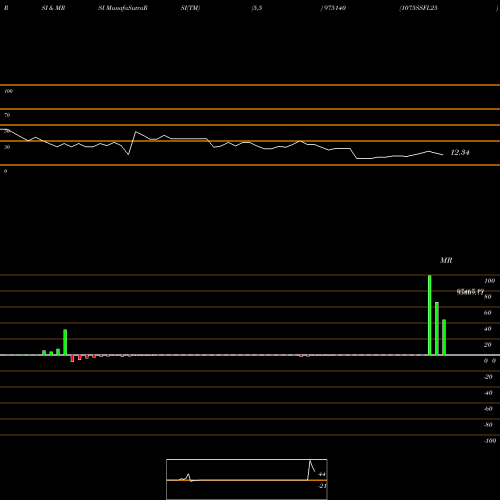Click the 60 label on MR axis
This screenshot has width=500, height=500.
[487, 313]
